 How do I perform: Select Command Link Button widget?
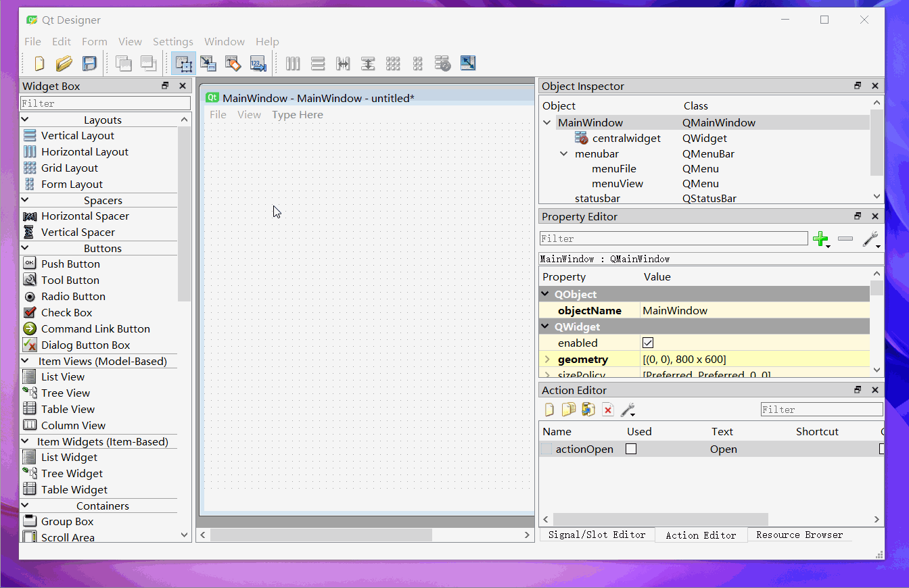tap(95, 328)
